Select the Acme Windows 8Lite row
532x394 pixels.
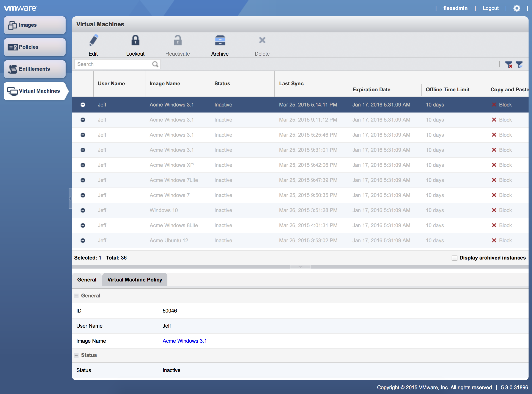300,225
